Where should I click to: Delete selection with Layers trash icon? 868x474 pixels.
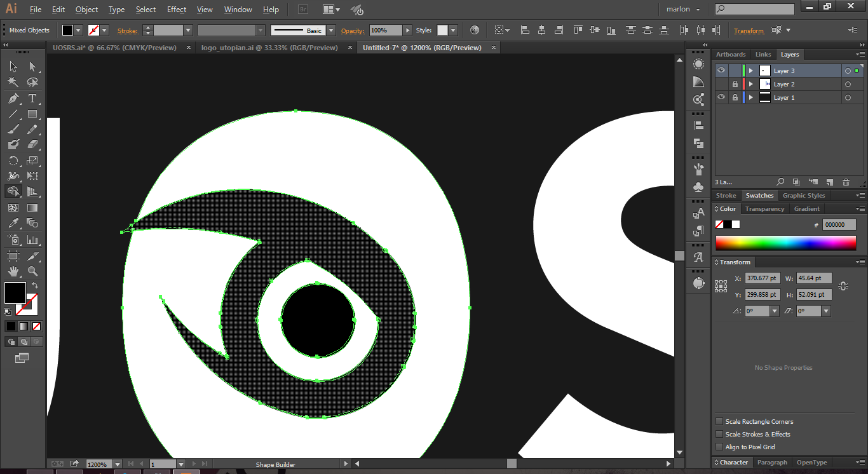[x=846, y=182]
